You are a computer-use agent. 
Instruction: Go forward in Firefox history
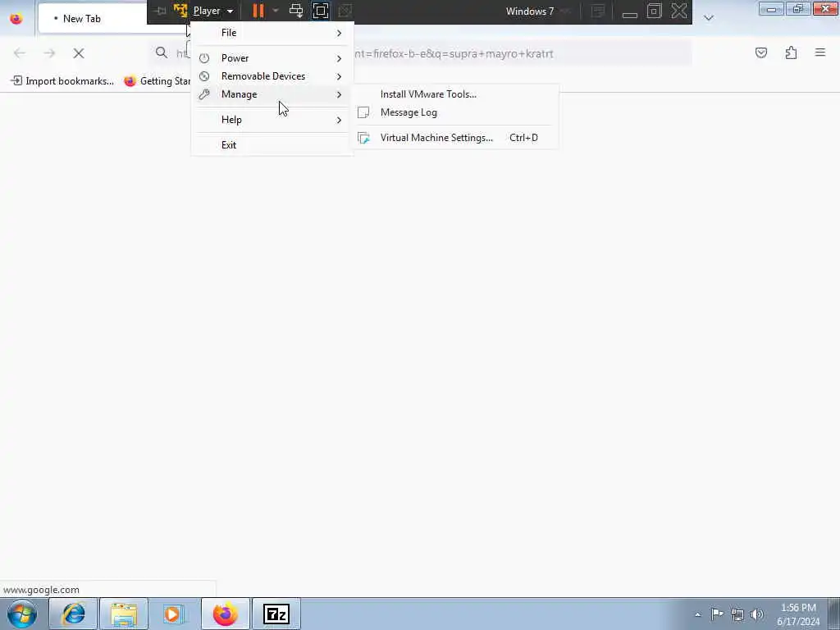[49, 53]
